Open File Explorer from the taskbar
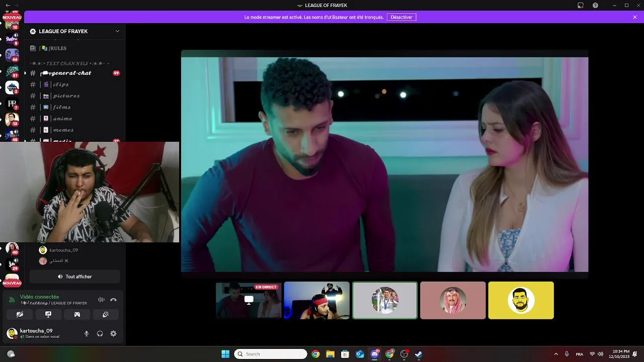The height and width of the screenshot is (362, 644). (330, 354)
